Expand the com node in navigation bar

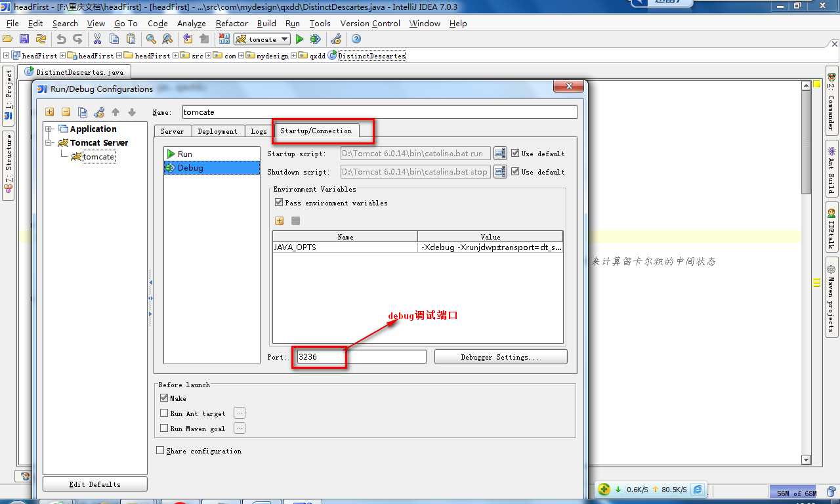point(209,56)
